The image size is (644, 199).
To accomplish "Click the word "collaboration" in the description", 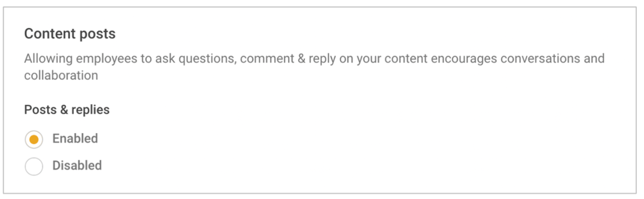I will [61, 75].
